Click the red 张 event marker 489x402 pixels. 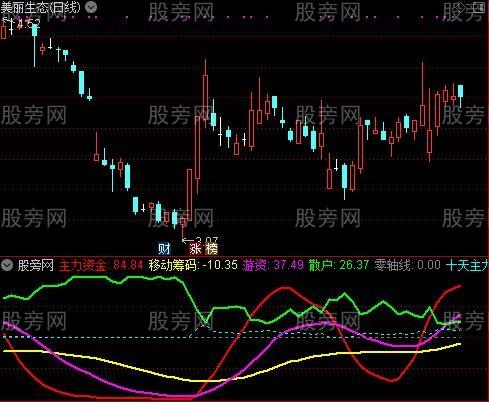coord(196,249)
